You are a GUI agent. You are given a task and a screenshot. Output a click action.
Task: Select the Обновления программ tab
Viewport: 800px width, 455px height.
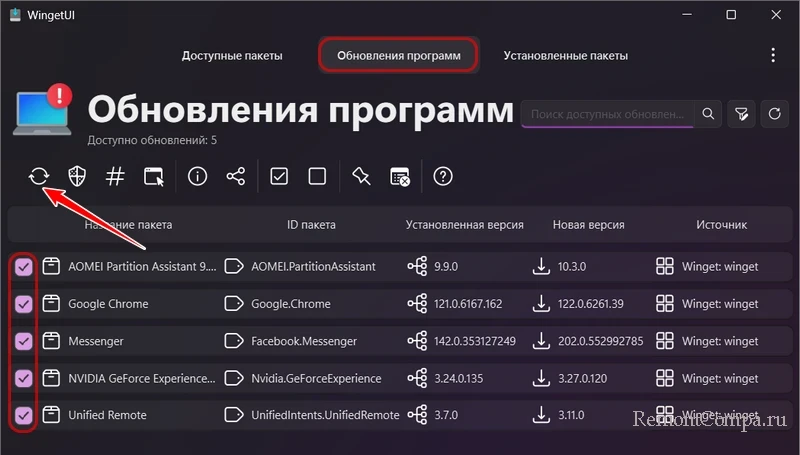point(398,55)
